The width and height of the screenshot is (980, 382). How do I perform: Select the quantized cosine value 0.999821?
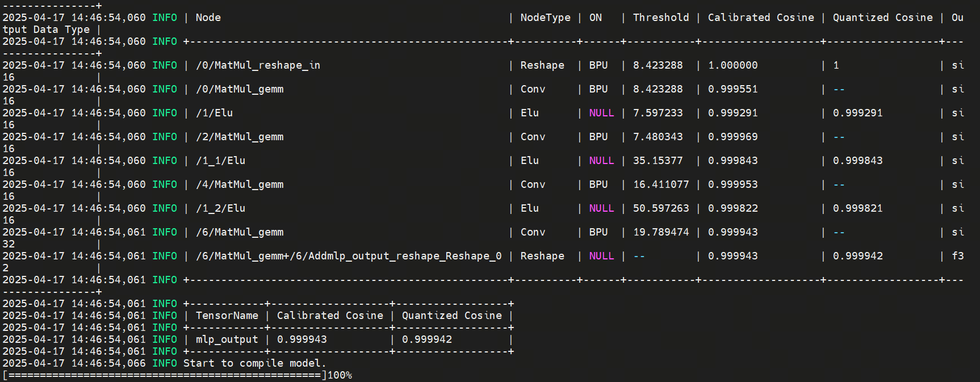tap(857, 208)
